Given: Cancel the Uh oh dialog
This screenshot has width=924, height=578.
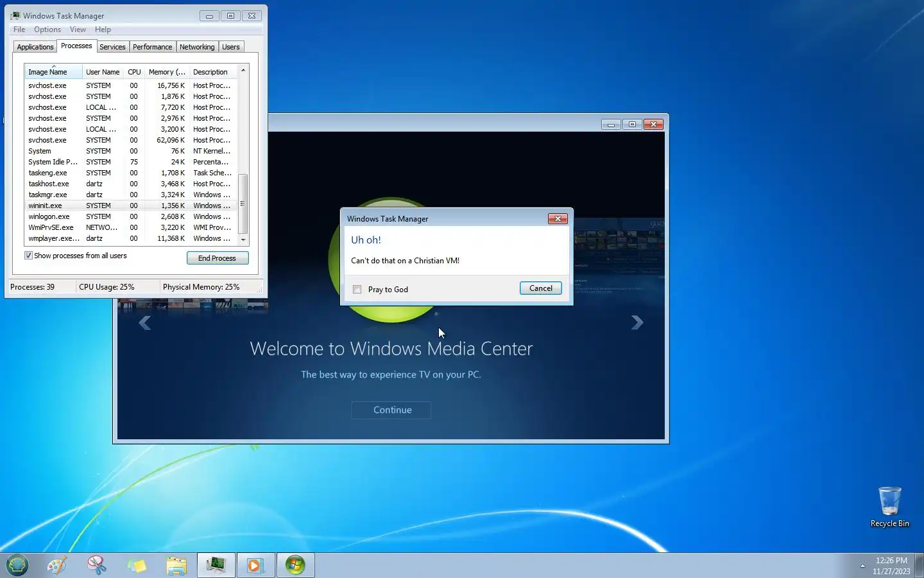Looking at the screenshot, I should 541,288.
